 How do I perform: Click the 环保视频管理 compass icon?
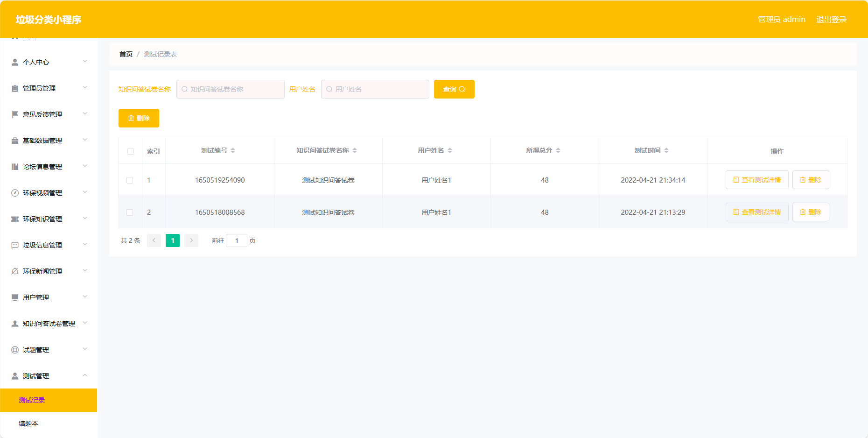(15, 193)
